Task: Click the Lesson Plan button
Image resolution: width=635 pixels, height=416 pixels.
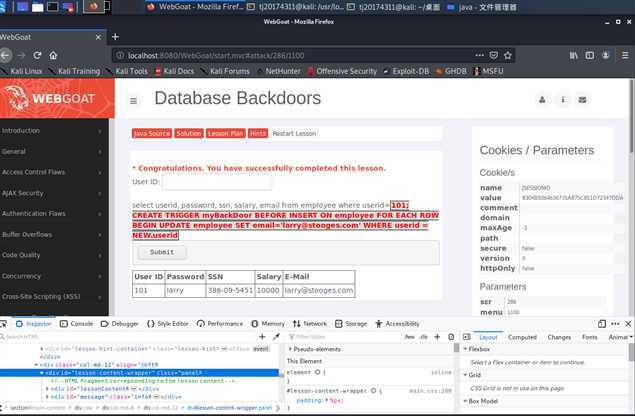Action: pyautogui.click(x=226, y=133)
